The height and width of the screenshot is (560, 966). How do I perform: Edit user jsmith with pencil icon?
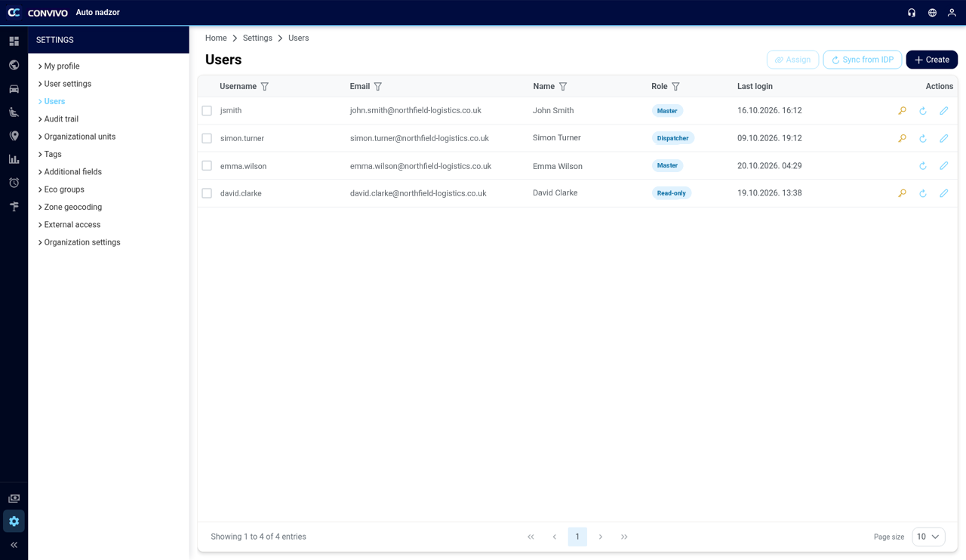tap(943, 111)
